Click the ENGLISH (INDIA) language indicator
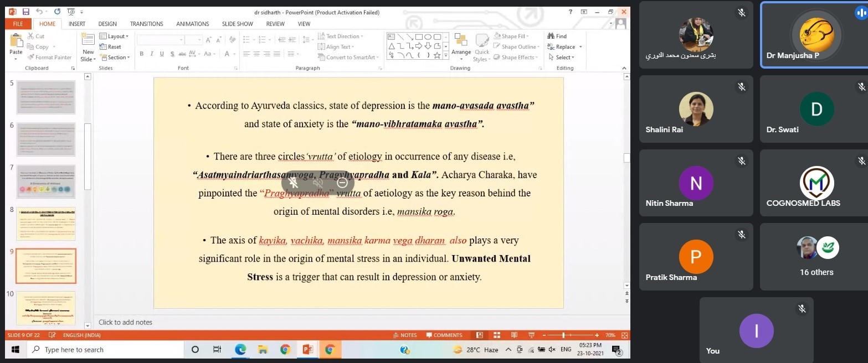 [x=82, y=335]
